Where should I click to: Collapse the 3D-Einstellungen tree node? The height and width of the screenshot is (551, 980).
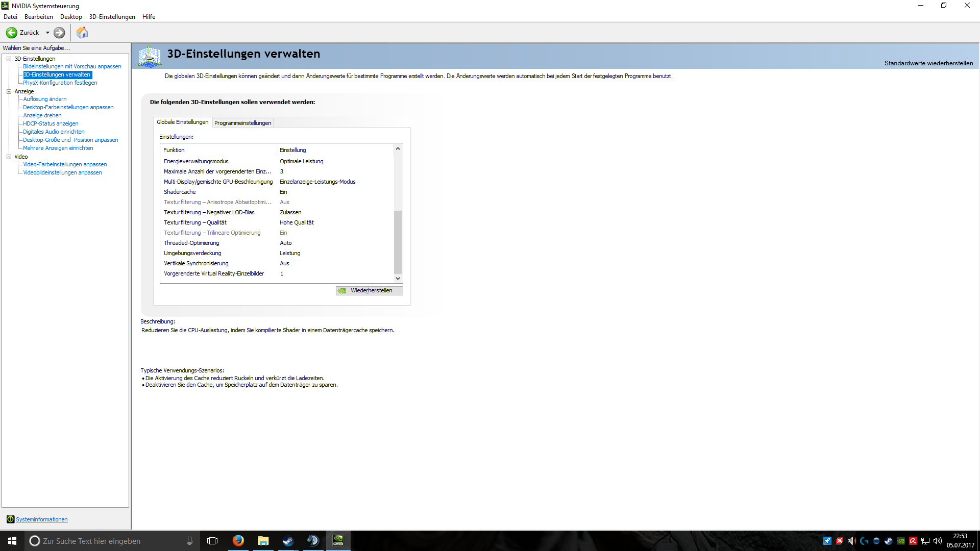9,59
